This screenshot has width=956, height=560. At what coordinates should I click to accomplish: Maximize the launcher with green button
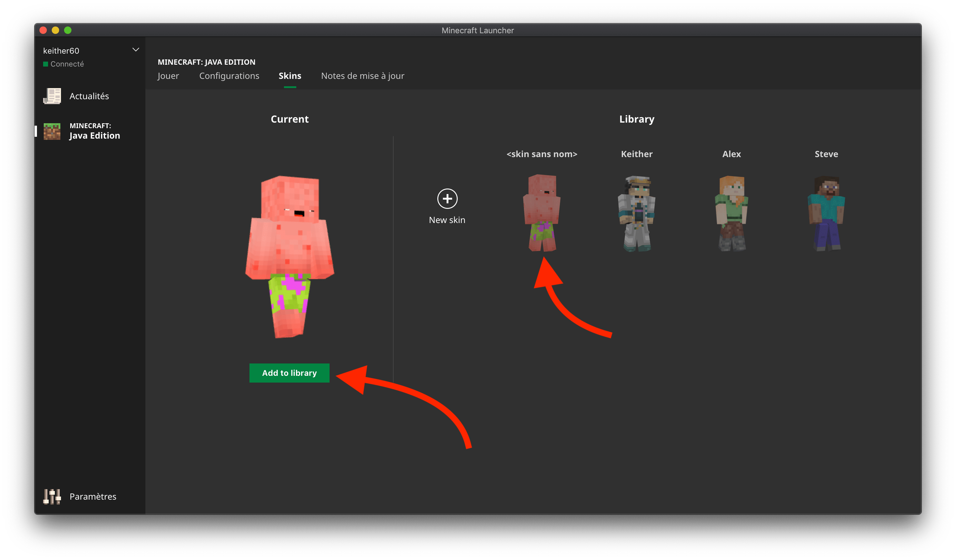pyautogui.click(x=68, y=30)
